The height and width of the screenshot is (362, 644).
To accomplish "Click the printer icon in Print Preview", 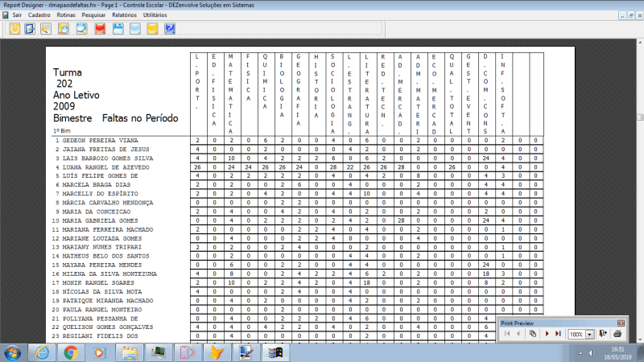I will 617,333.
